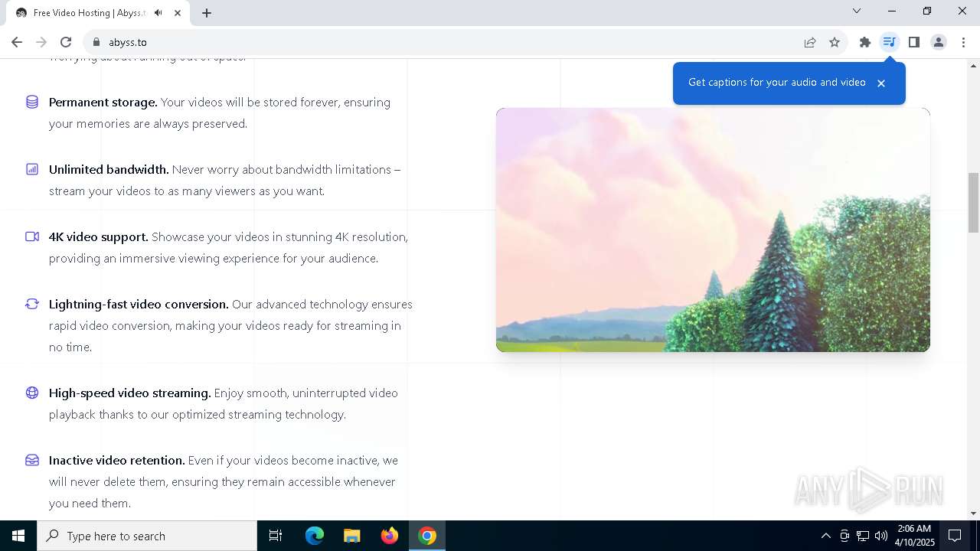Screen dimensions: 980x551
Task: Launch Firefox from the taskbar
Action: (390, 536)
